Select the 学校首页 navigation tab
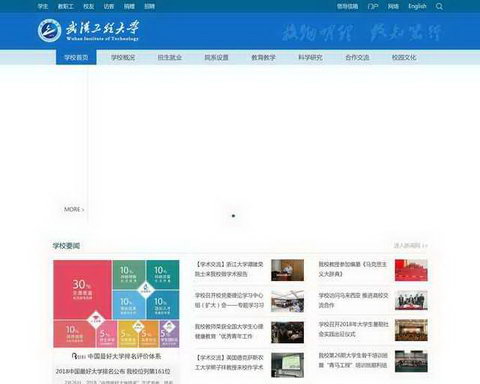This screenshot has width=480, height=384. tap(76, 57)
